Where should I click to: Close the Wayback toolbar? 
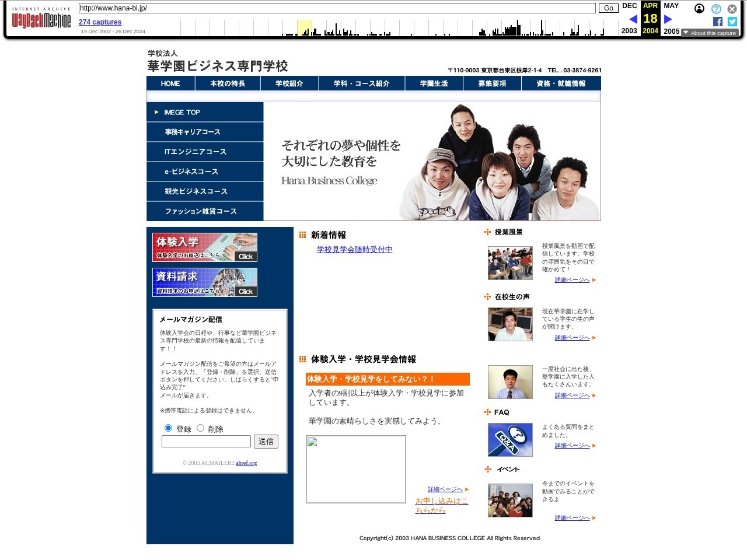[732, 9]
